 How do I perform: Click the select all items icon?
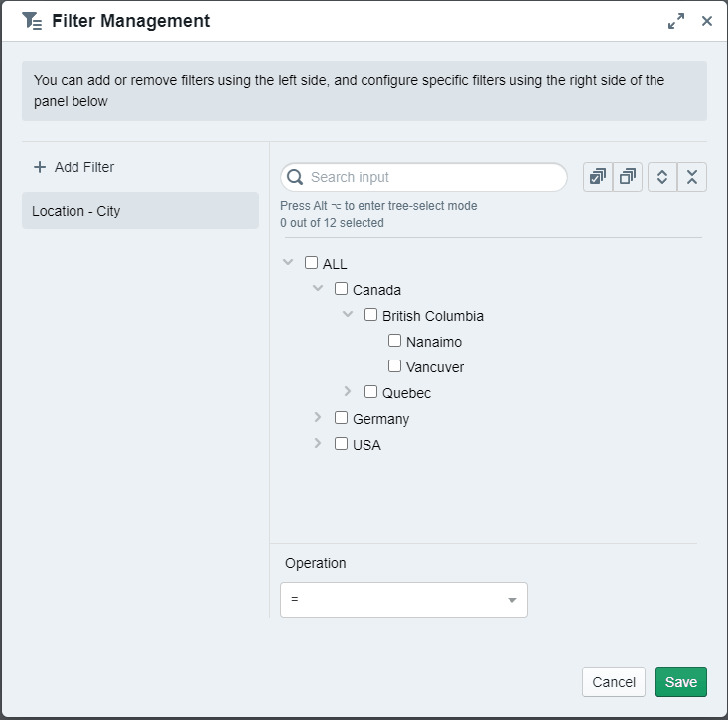pyautogui.click(x=598, y=177)
